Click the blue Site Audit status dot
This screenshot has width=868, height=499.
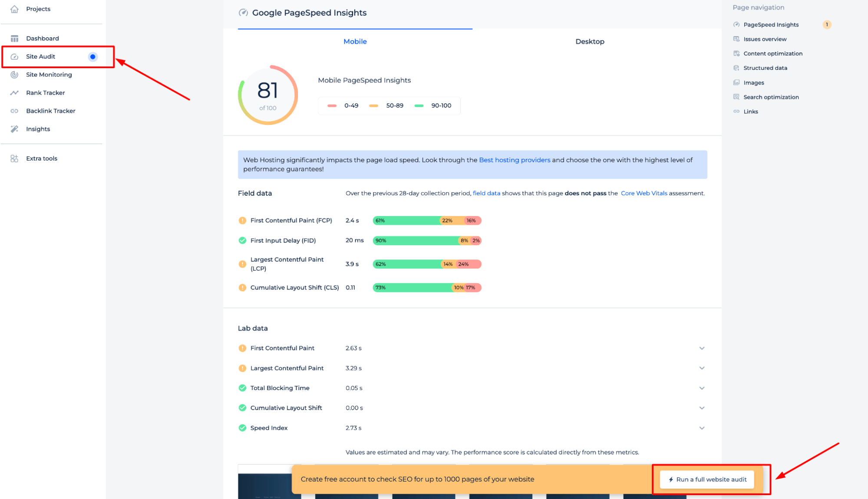tap(92, 57)
